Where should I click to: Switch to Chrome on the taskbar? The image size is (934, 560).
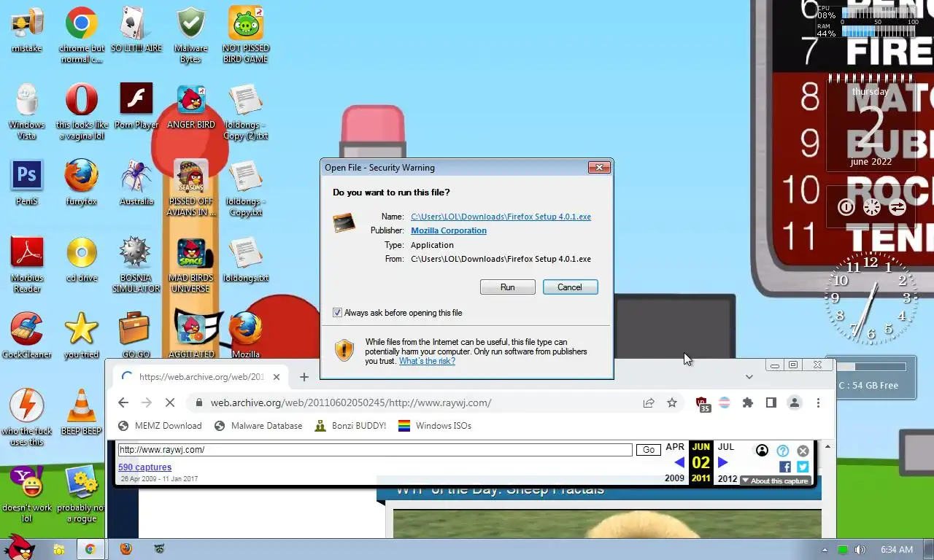coord(90,549)
